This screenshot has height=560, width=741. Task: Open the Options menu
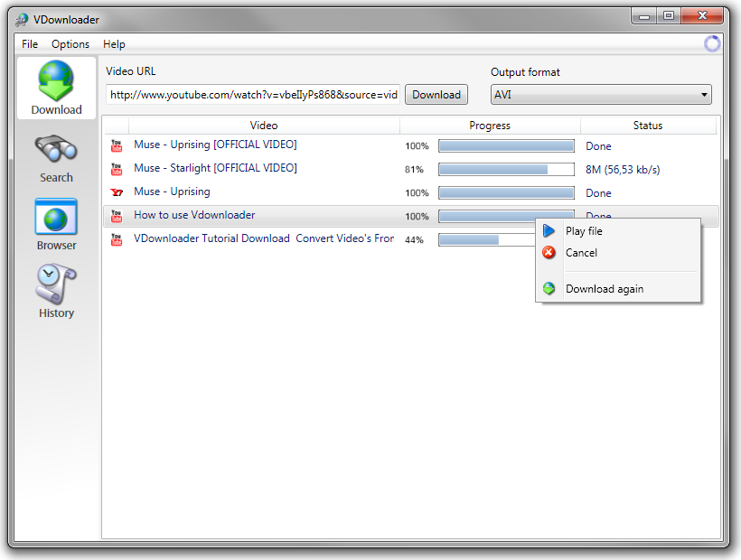[x=70, y=44]
